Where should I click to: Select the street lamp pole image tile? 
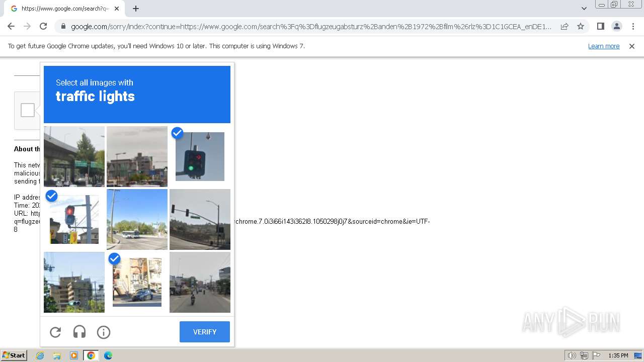tap(200, 219)
